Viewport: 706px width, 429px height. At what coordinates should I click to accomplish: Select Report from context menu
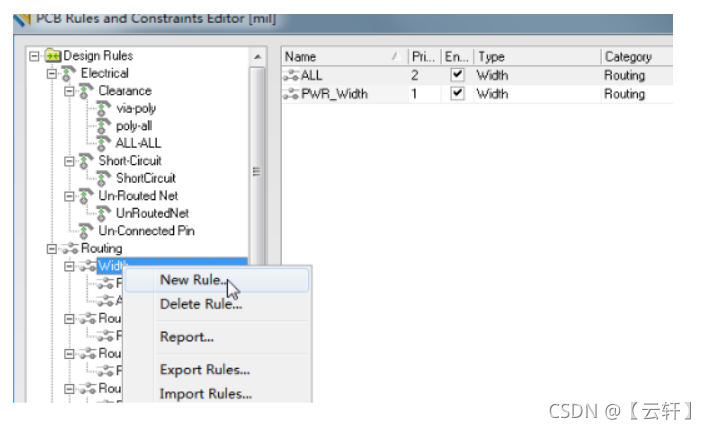[217, 337]
